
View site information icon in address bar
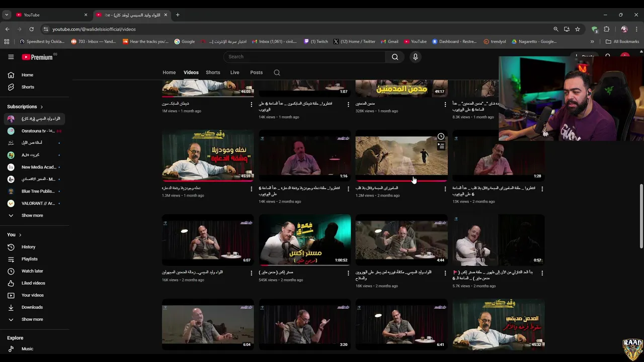[x=46, y=29]
